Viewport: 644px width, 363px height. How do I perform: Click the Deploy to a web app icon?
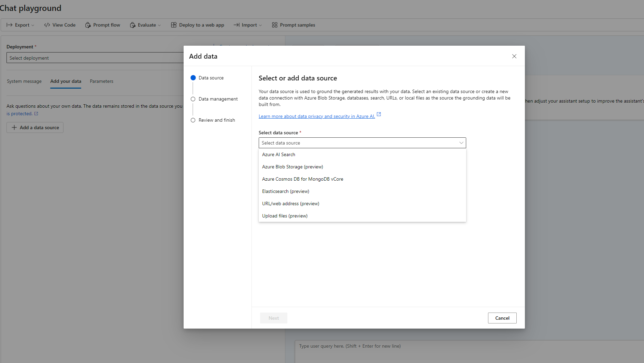click(174, 25)
